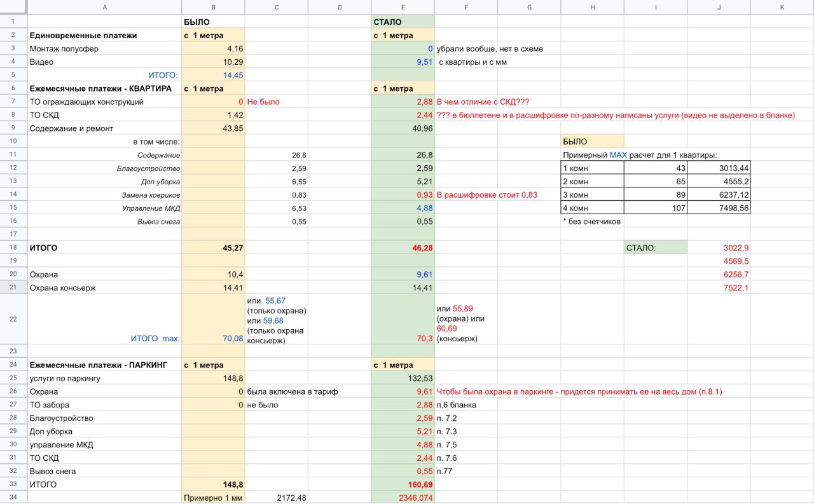Select the 'Видео' cell
Screen dimensions: 814x504
tap(104, 62)
